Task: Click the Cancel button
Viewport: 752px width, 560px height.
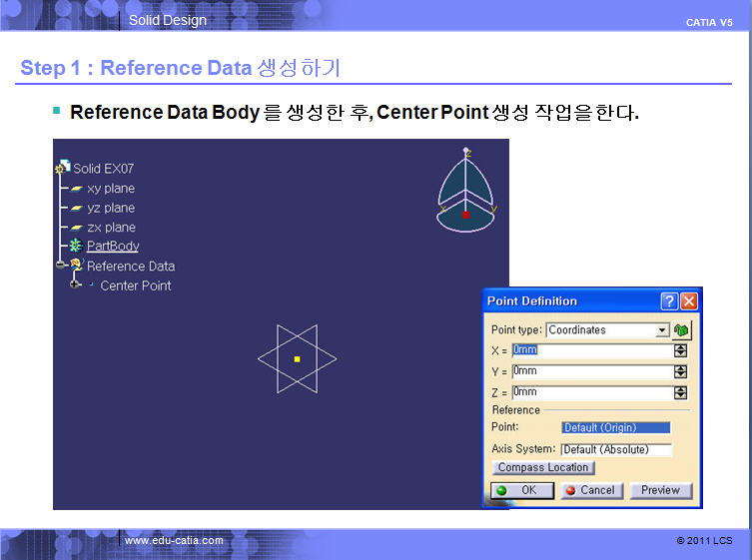Action: pos(591,490)
